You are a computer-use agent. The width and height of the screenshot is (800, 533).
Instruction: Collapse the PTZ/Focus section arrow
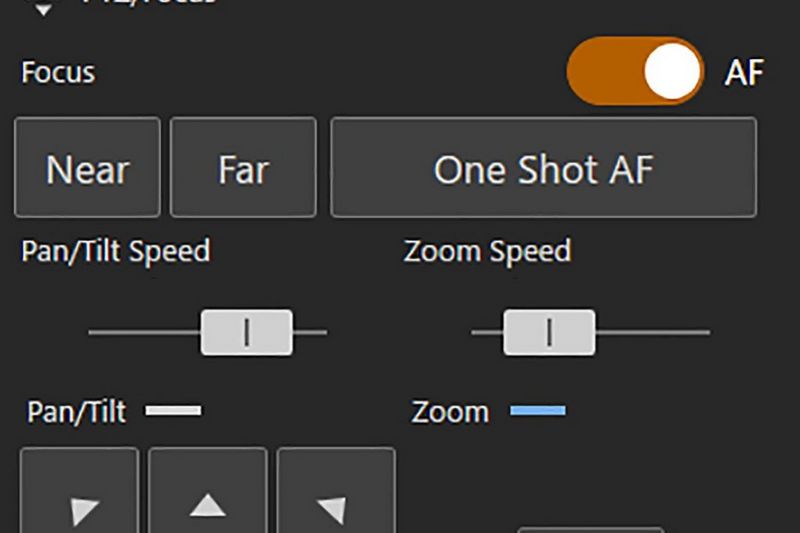[x=44, y=8]
